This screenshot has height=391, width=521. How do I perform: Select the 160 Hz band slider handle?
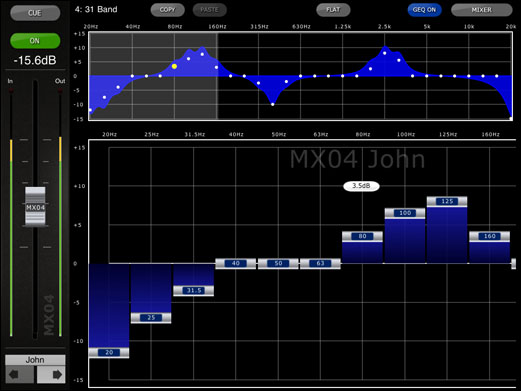[490, 236]
